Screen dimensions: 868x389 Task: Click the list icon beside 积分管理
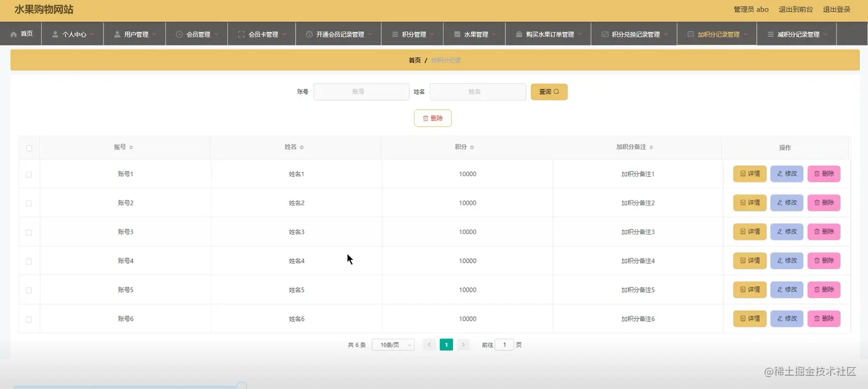click(395, 34)
